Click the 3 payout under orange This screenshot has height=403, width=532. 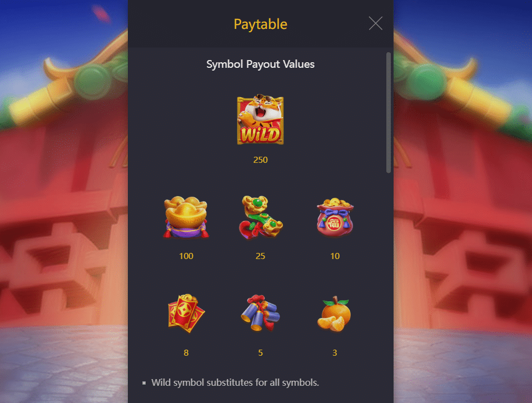(x=335, y=353)
